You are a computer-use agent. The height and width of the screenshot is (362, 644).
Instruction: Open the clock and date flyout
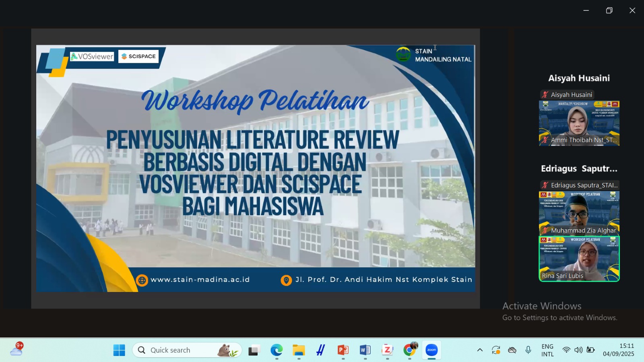pyautogui.click(x=618, y=350)
